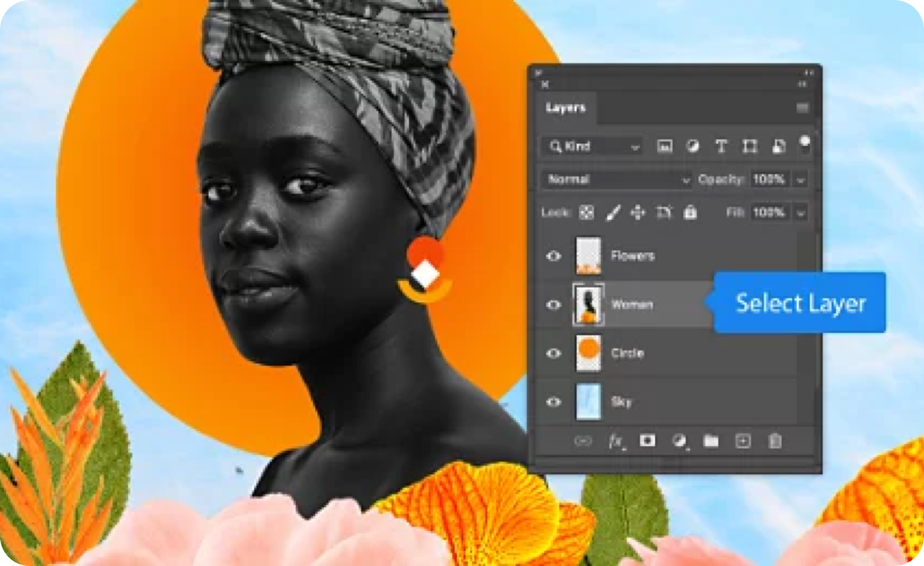The width and height of the screenshot is (924, 566).
Task: Toggle visibility of the Woman layer
Action: tap(554, 305)
